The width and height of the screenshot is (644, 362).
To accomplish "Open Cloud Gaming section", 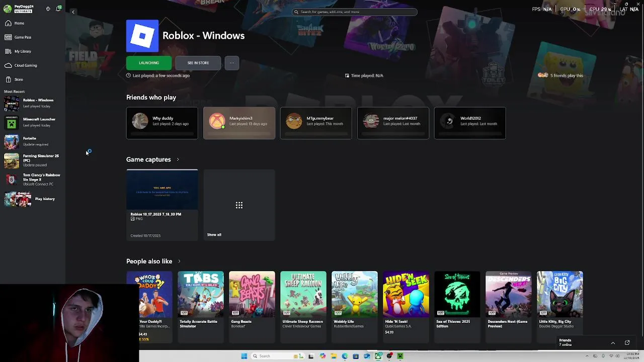I will coord(21,65).
